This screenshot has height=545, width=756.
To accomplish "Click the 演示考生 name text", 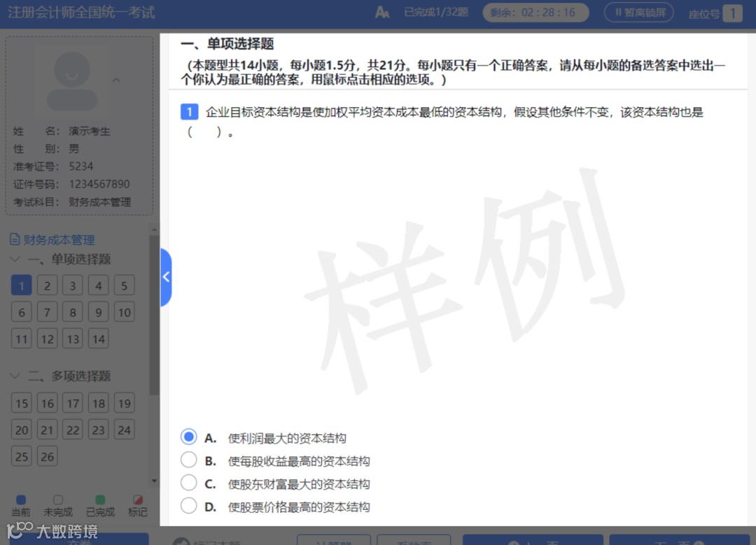I will click(89, 131).
